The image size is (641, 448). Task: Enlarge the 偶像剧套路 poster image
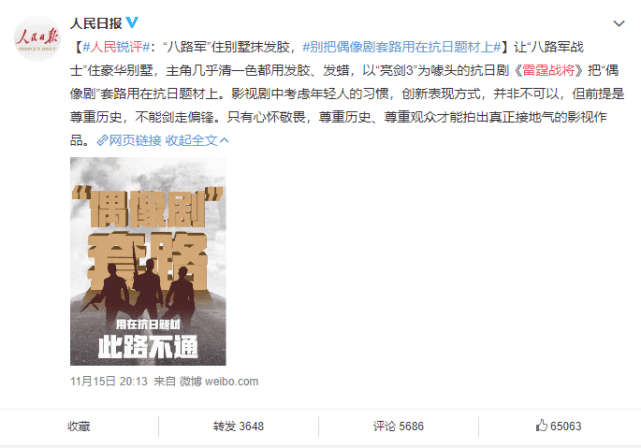pos(148,261)
